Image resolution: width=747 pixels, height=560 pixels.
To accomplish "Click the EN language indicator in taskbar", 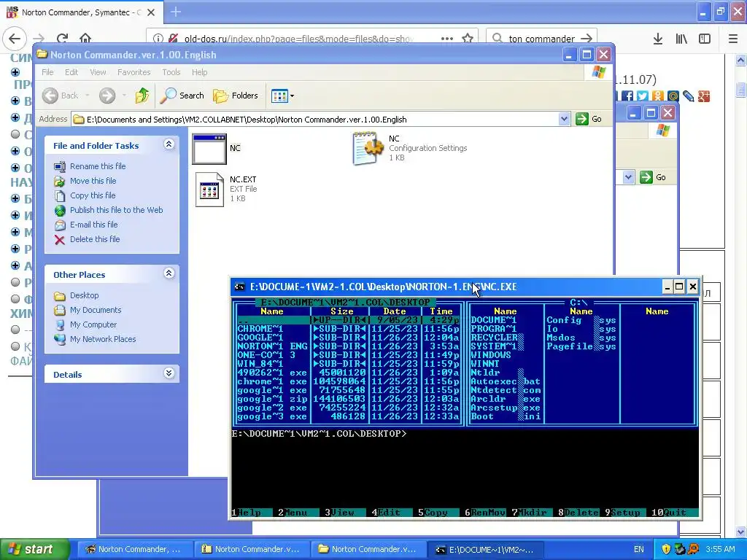I will pyautogui.click(x=639, y=550).
